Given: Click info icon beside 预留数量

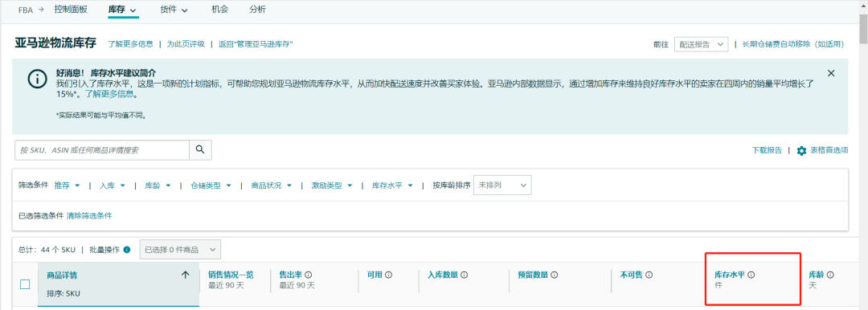Looking at the screenshot, I should coord(554,275).
